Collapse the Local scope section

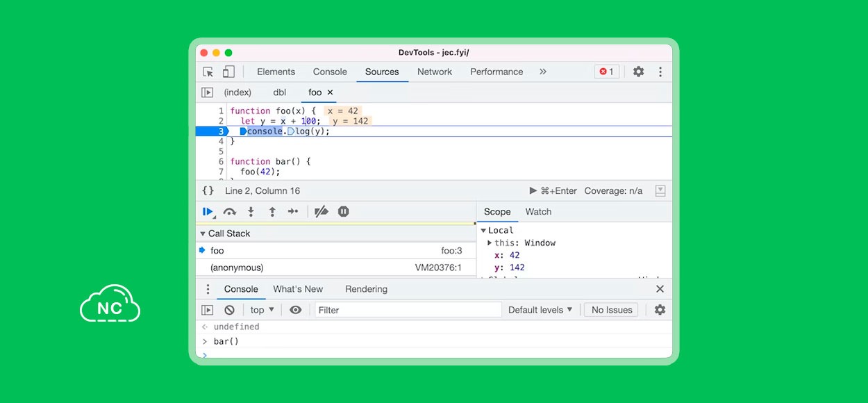[484, 231]
